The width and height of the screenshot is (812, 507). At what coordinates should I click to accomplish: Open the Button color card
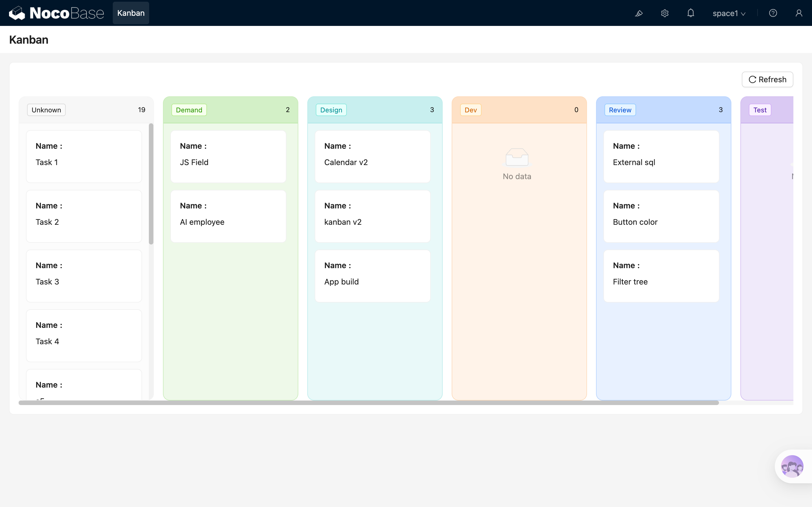[661, 216]
